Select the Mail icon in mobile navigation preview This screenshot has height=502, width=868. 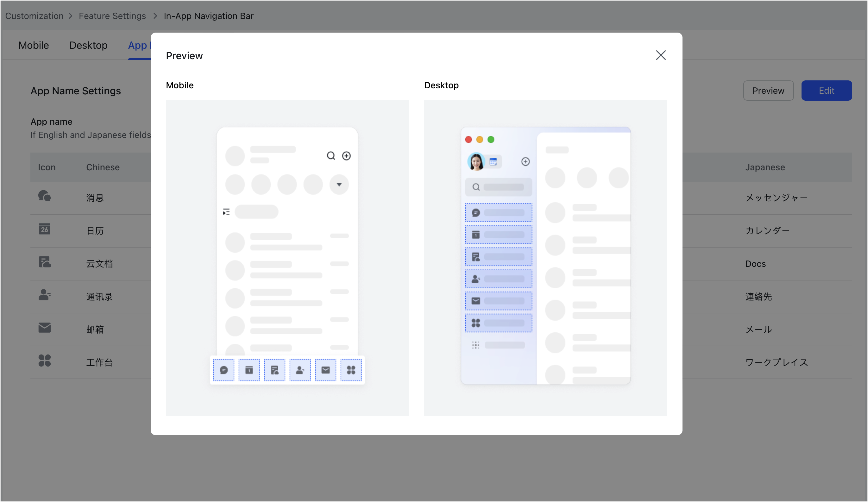[x=325, y=370]
